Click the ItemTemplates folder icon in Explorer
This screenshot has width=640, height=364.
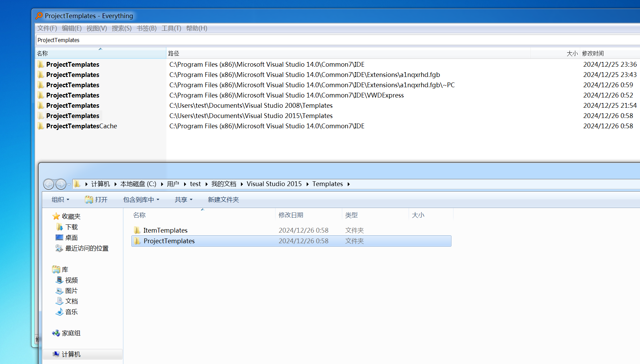[x=137, y=230]
